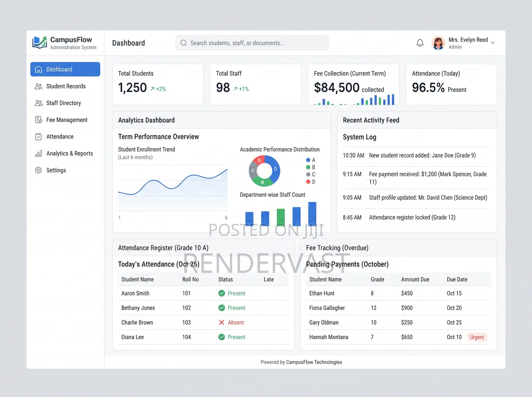
Task: Click the Late column header
Action: [x=269, y=279]
